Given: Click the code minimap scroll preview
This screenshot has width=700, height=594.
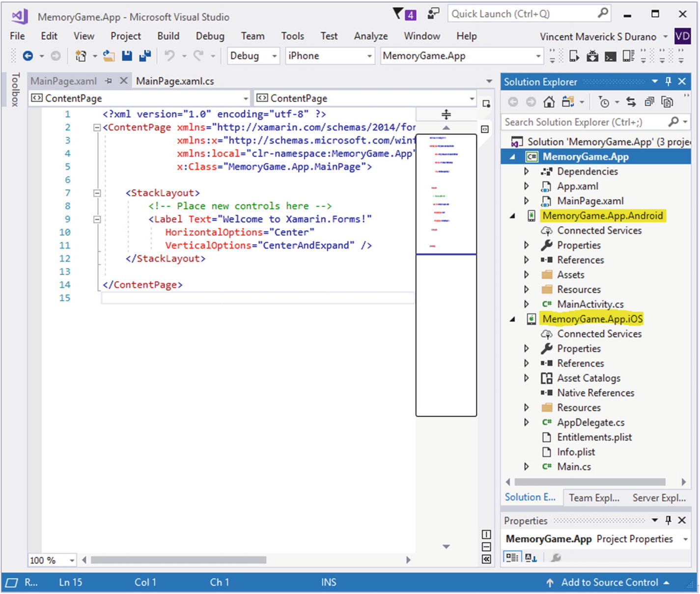Looking at the screenshot, I should tap(446, 275).
